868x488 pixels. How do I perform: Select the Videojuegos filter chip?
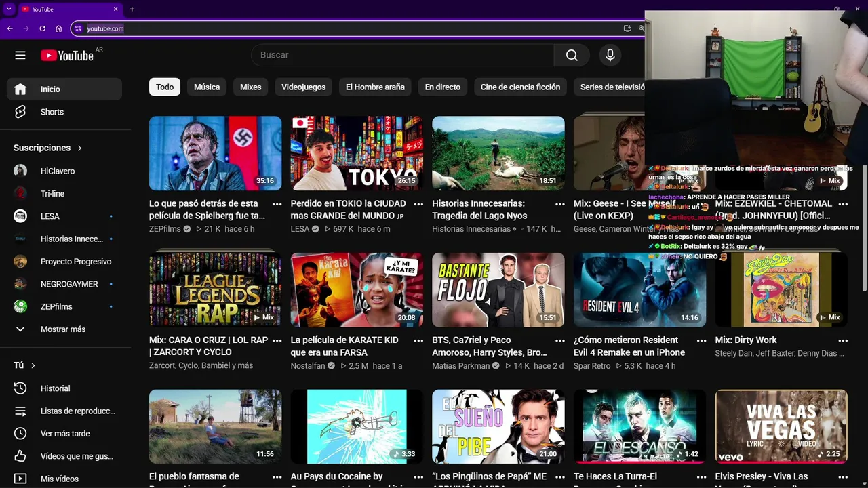[304, 87]
